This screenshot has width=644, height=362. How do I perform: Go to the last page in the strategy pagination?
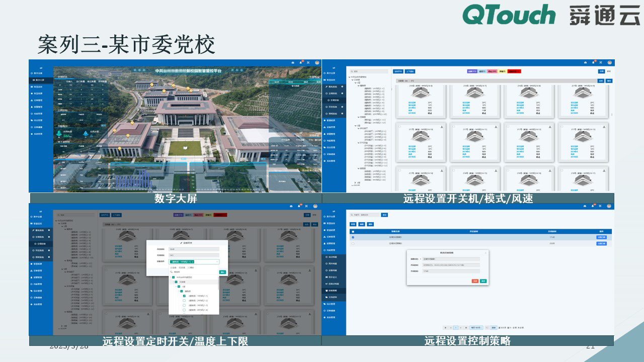click(466, 327)
